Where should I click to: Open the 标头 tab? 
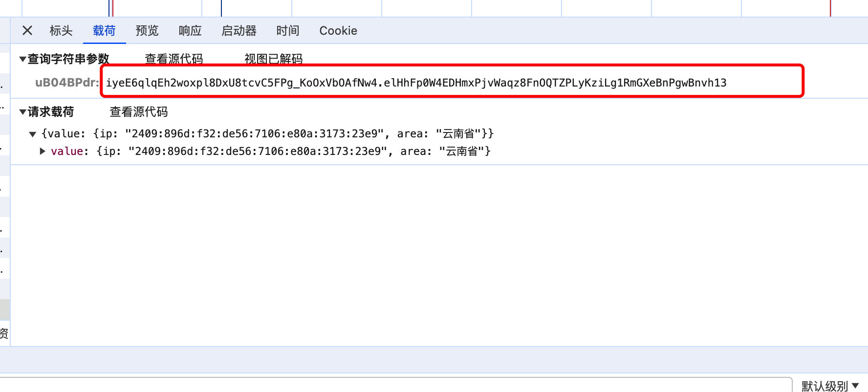(x=61, y=31)
